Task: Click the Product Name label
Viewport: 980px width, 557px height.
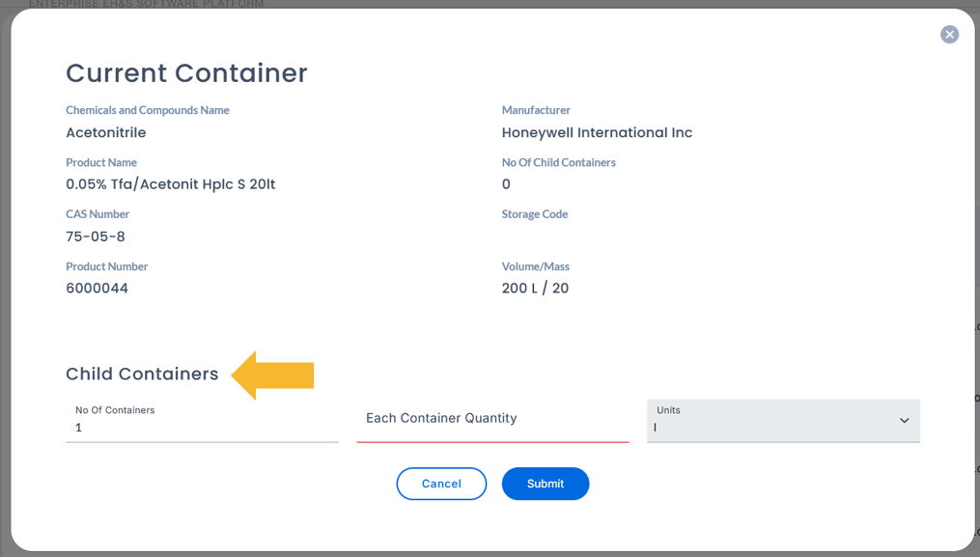Action: coord(101,162)
